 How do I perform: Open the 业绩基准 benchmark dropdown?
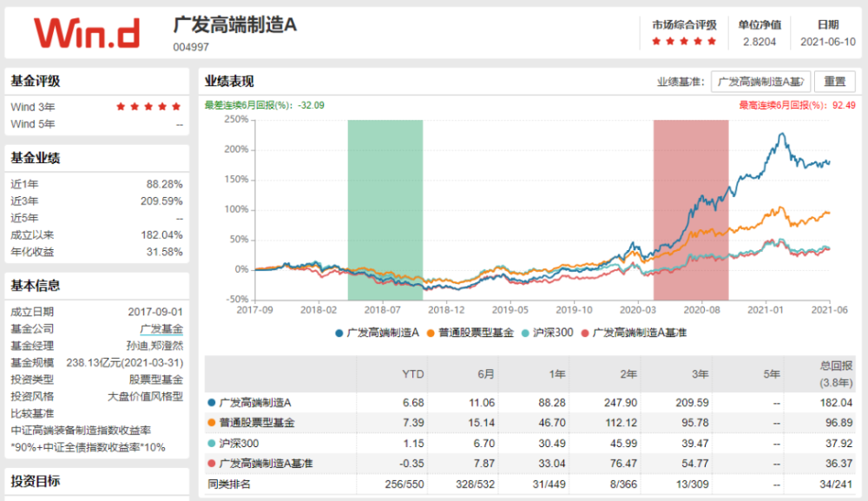pos(760,82)
